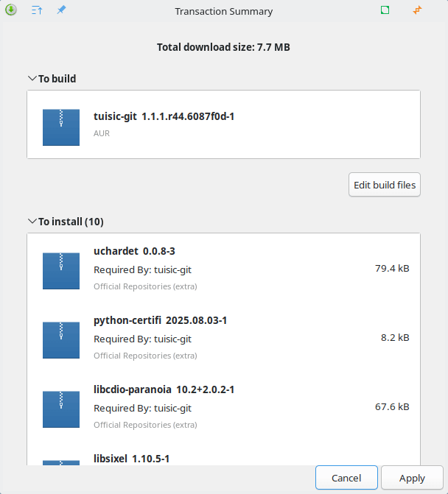Click the 8.2 kB size value
The image size is (448, 494).
point(395,338)
